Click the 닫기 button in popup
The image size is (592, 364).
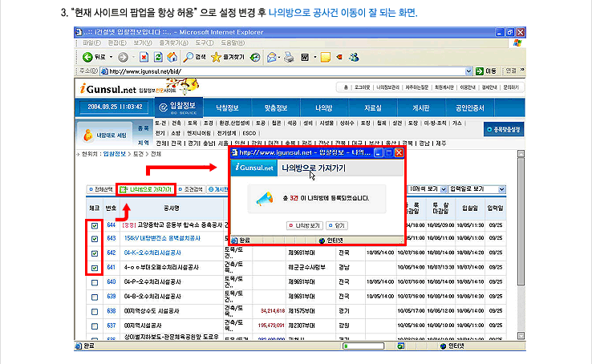(337, 225)
